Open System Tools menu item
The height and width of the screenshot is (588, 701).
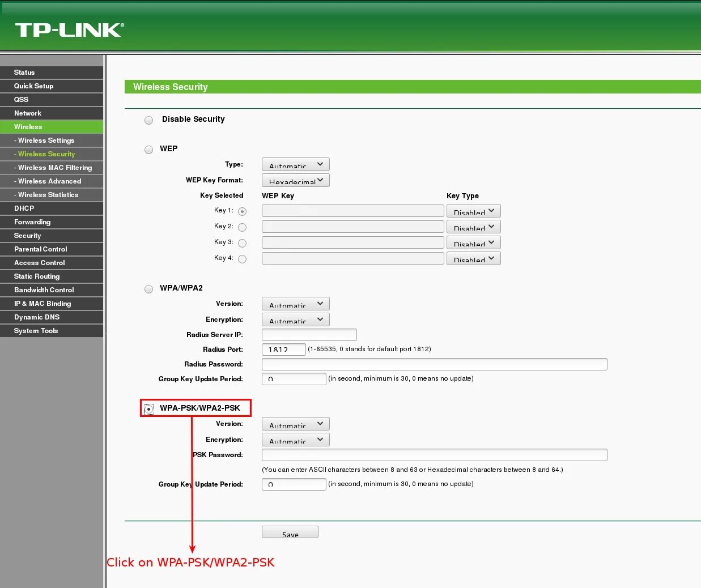point(52,331)
